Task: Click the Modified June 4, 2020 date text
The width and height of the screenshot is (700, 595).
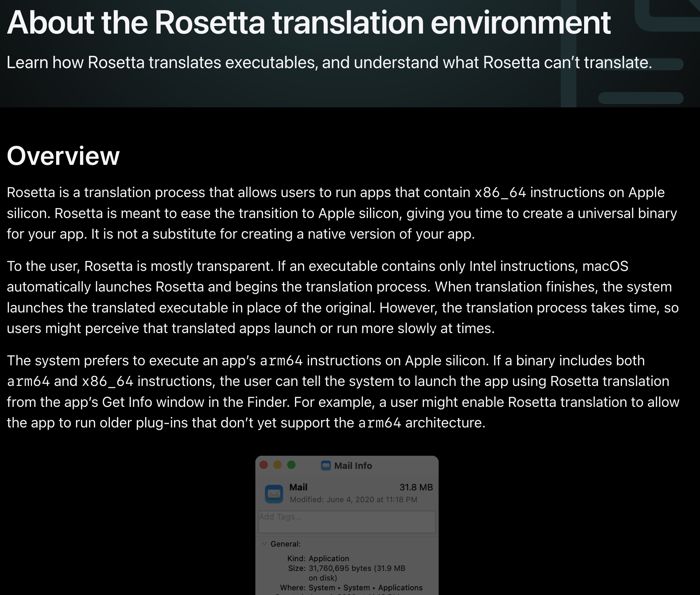Action: point(353,500)
